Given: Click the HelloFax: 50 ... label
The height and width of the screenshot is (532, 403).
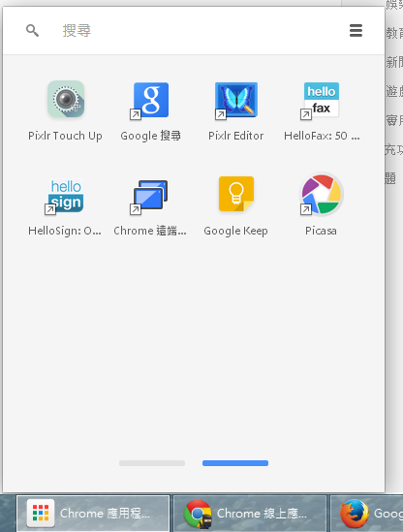Looking at the screenshot, I should 322,136.
